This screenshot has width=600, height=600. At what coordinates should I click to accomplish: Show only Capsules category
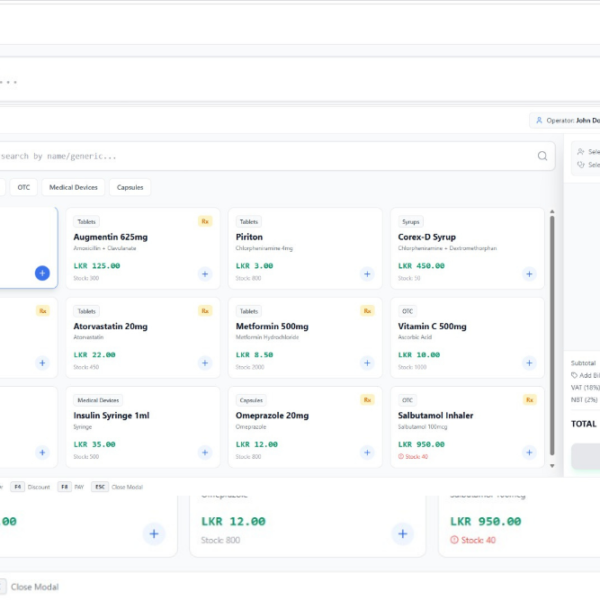point(130,187)
